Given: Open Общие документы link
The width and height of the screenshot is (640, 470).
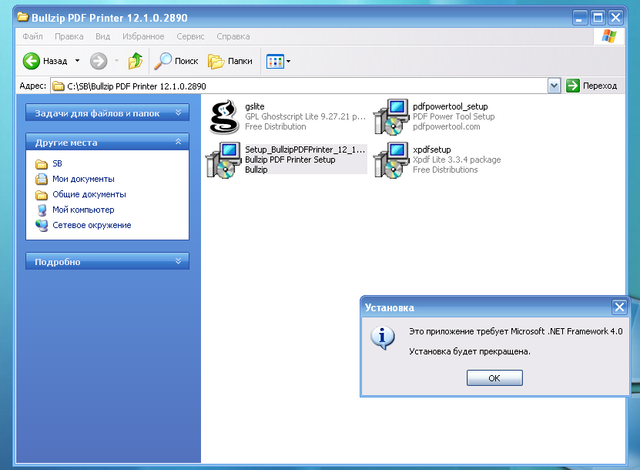Looking at the screenshot, I should pos(89,195).
